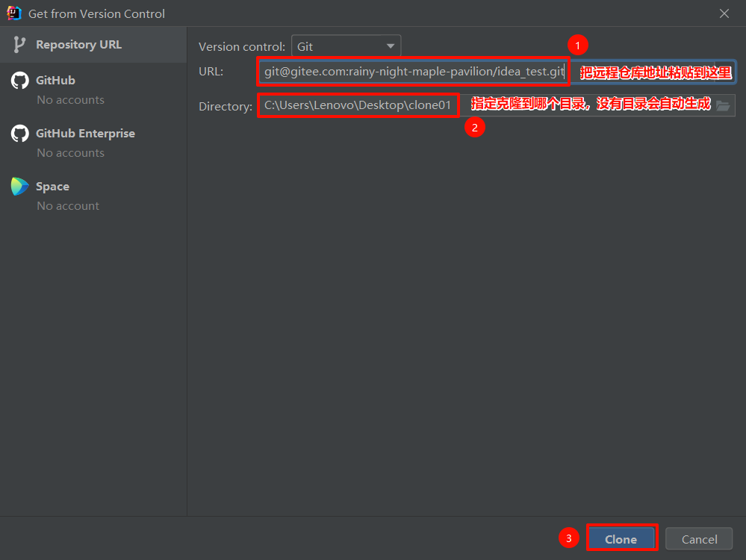Click the 'Directory:' label

226,106
